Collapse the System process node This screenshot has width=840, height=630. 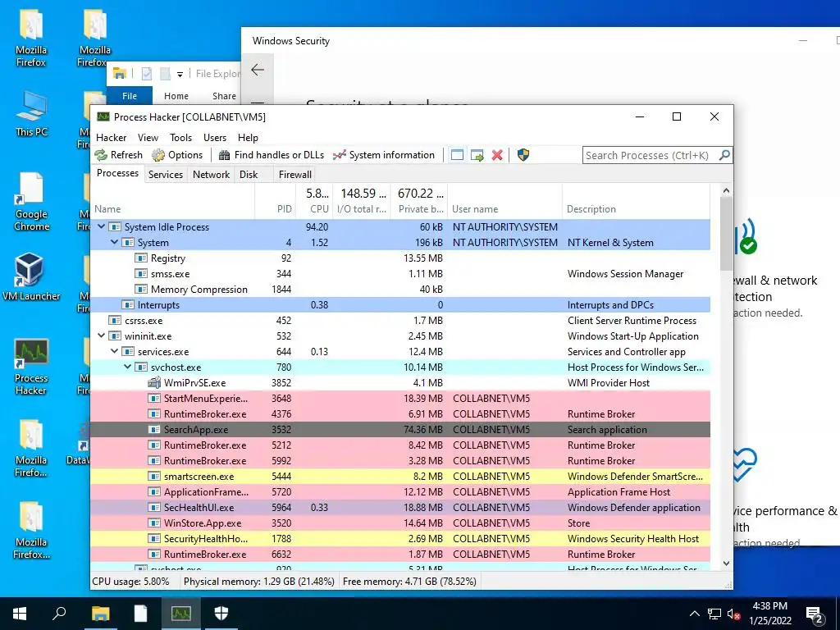tap(114, 242)
